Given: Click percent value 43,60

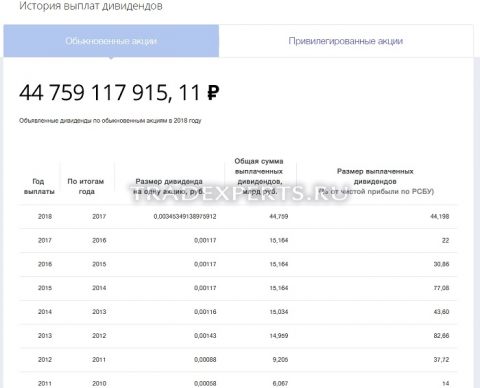Looking at the screenshot, I should click(441, 312).
